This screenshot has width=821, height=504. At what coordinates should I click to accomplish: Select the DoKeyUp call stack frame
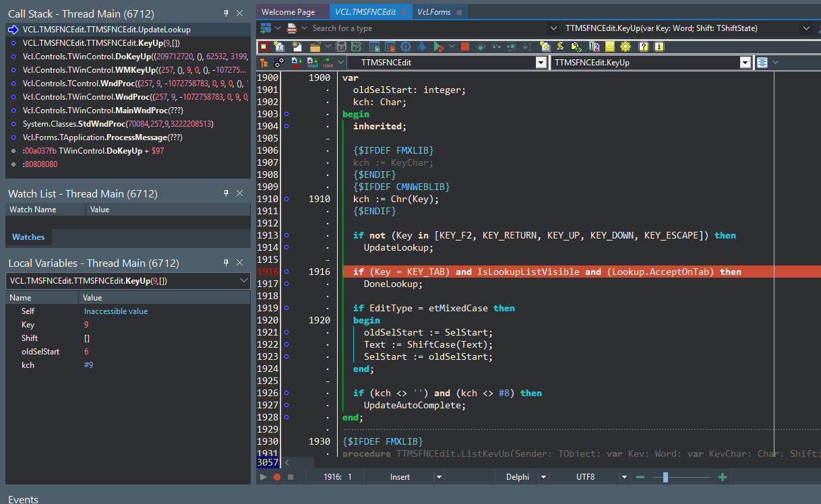[128, 57]
